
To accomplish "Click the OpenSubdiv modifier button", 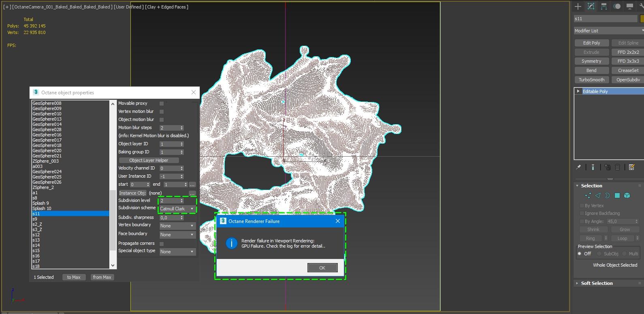I will (628, 80).
